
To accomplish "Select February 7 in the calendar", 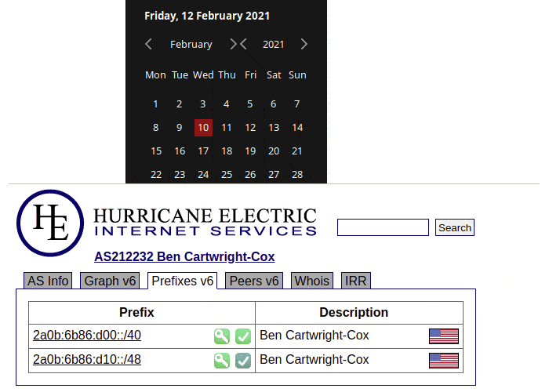I will click(297, 104).
